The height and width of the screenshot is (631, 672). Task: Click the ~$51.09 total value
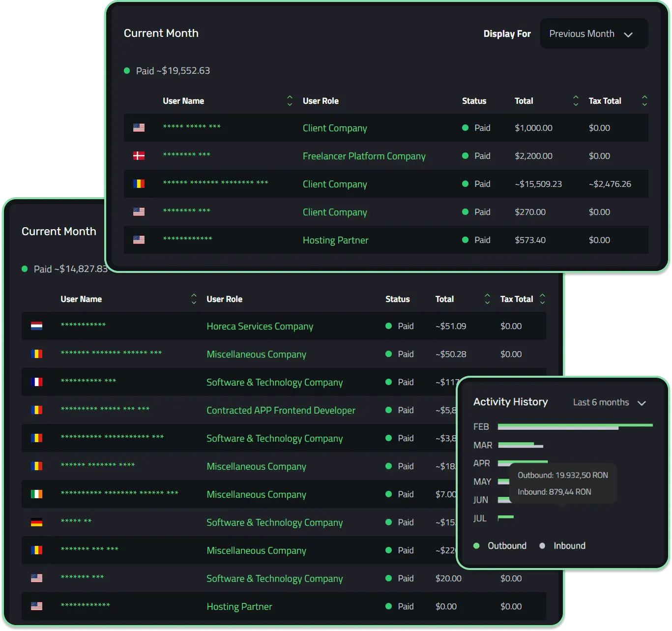click(451, 326)
